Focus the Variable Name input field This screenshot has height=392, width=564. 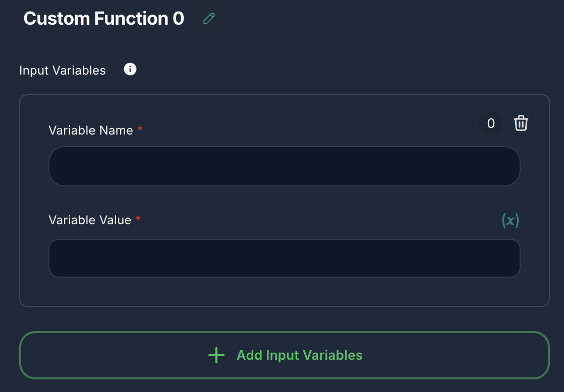click(284, 166)
